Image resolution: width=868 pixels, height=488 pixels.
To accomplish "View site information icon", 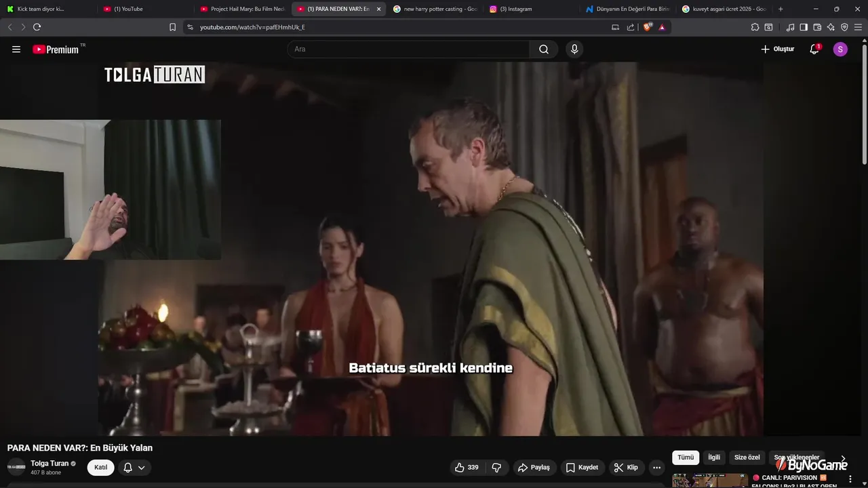I will [x=190, y=27].
